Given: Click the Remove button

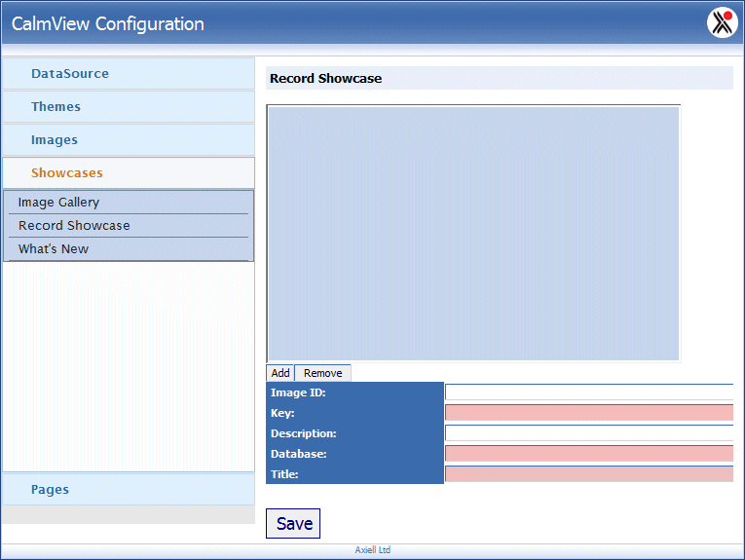Looking at the screenshot, I should click(322, 373).
